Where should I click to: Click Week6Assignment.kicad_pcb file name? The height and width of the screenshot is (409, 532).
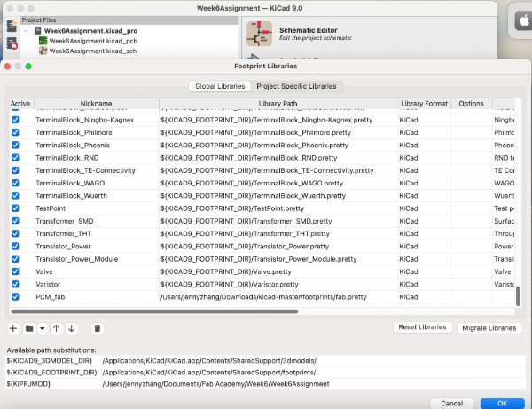click(93, 41)
